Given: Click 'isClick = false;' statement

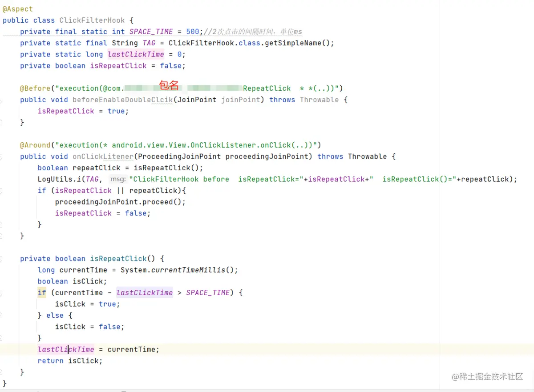Looking at the screenshot, I should (90, 327).
